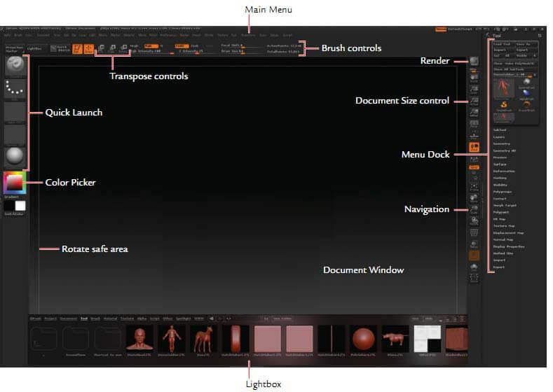Viewport: 553px width, 392px height.
Task: Select the Rotate transpose tool
Action: click(124, 48)
